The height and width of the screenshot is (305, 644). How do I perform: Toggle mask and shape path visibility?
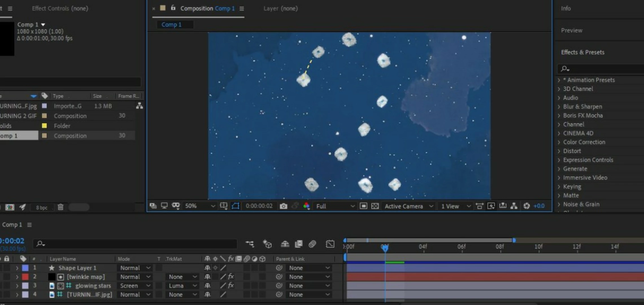[x=235, y=206]
